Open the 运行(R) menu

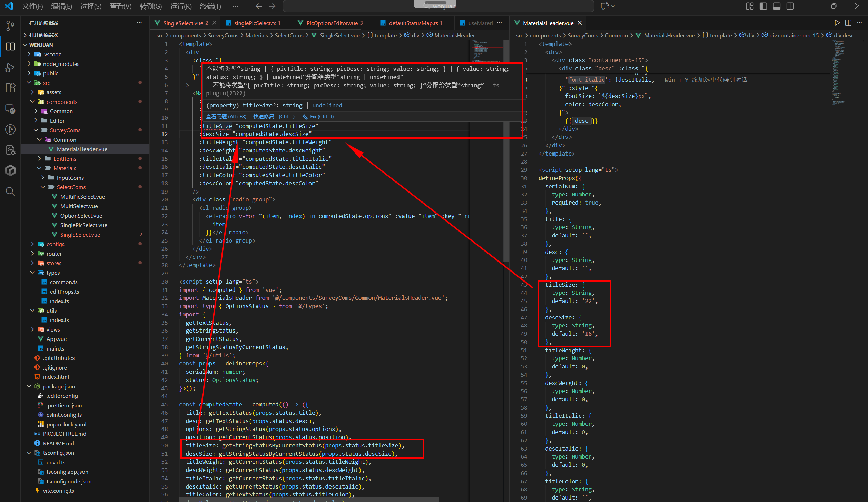(180, 6)
